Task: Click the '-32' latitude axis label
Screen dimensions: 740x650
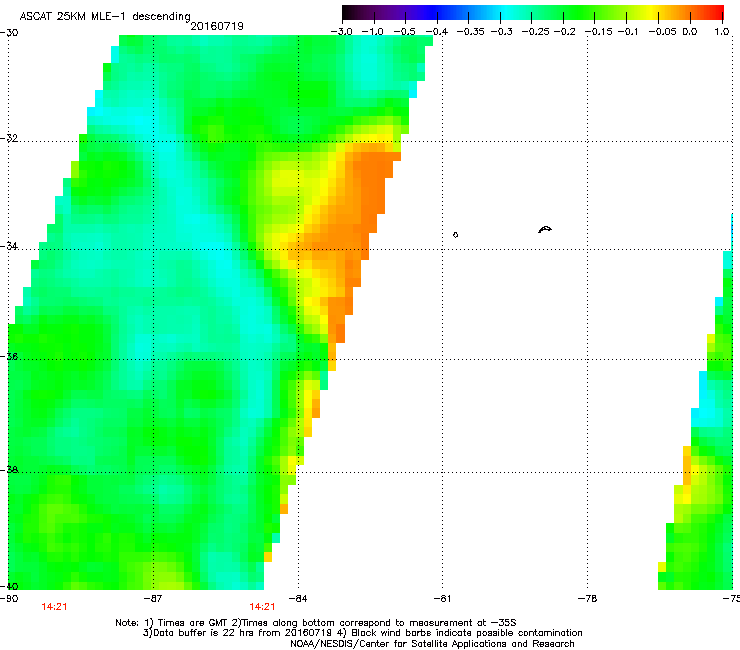Action: click(x=9, y=138)
